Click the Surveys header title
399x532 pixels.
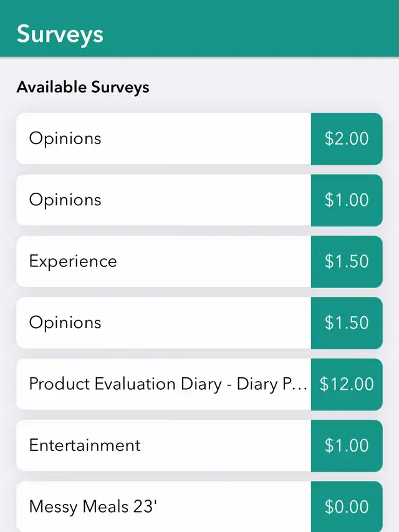pos(60,34)
